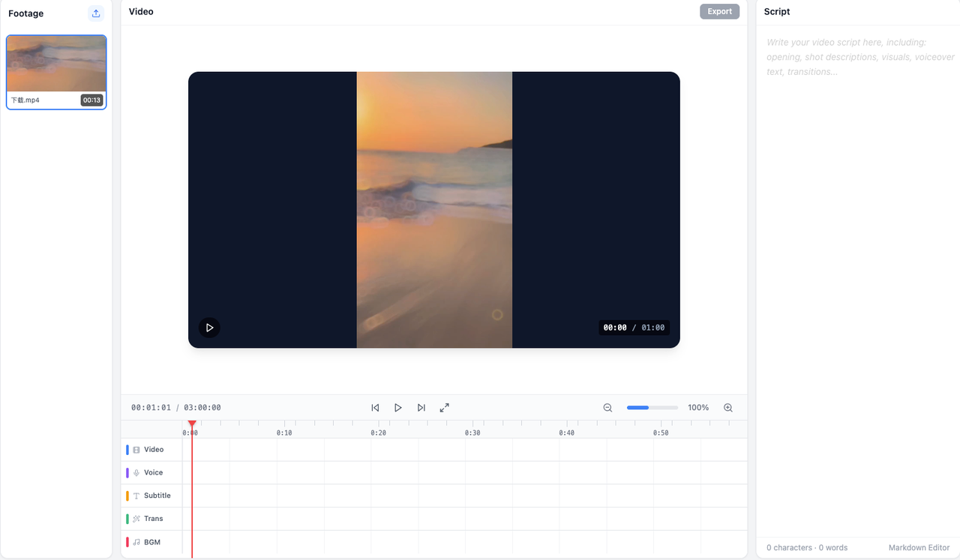This screenshot has width=960, height=560.
Task: Click the Voice track microphone icon
Action: coord(136,472)
